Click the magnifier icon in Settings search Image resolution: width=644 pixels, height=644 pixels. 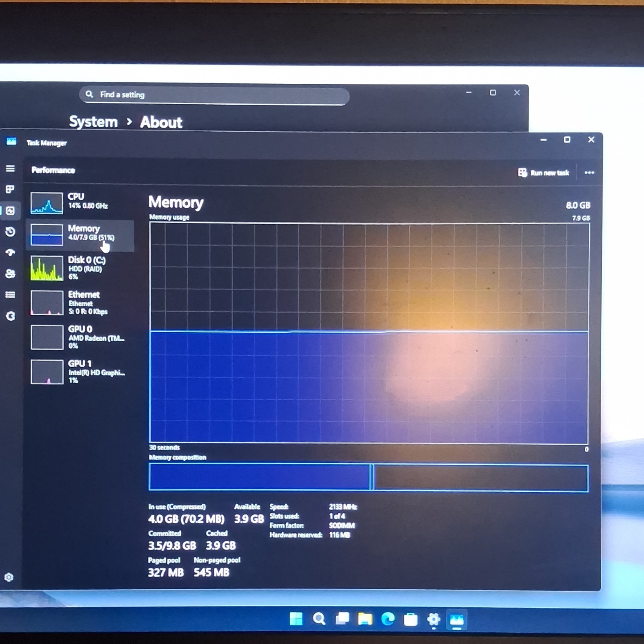click(x=89, y=94)
